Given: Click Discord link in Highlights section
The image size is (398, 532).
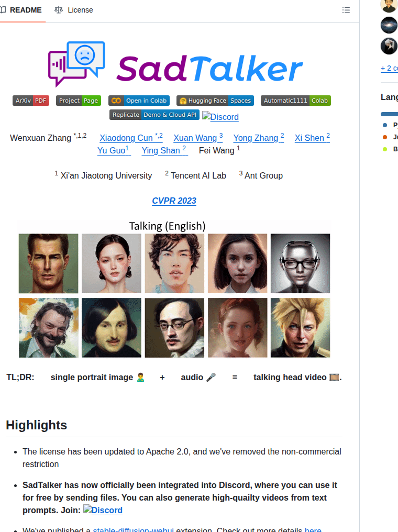Looking at the screenshot, I should [103, 510].
